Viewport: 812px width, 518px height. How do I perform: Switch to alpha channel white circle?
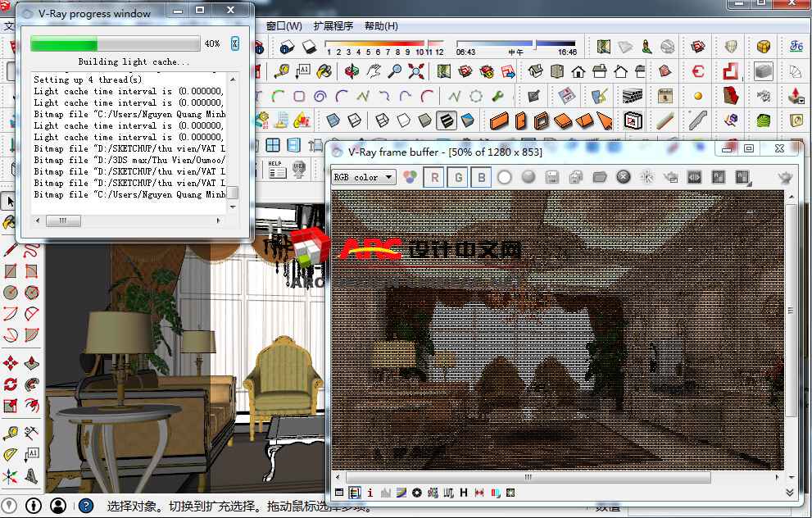505,178
